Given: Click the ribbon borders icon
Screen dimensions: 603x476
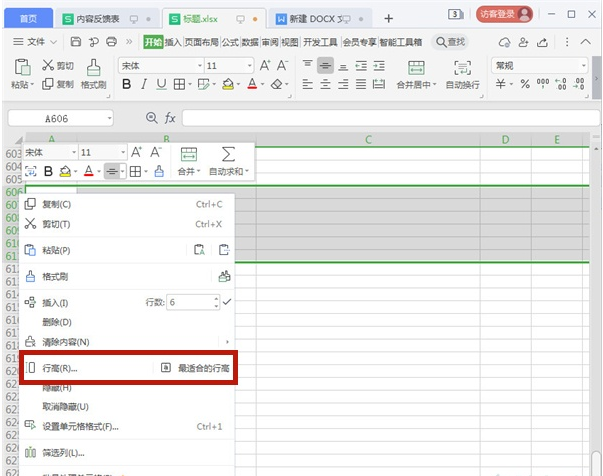Looking at the screenshot, I should coord(179,84).
